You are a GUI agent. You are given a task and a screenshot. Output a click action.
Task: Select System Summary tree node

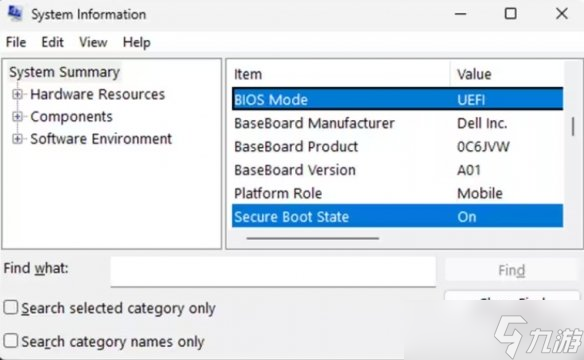(x=64, y=72)
